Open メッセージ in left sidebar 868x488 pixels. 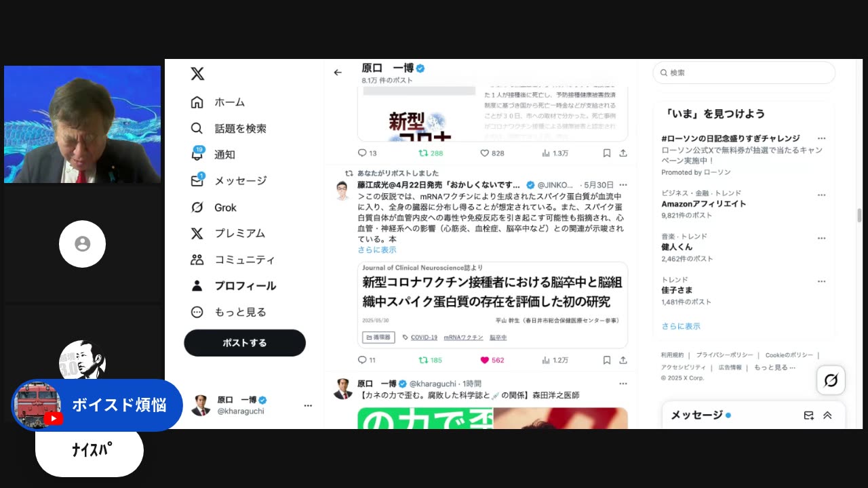tap(229, 181)
